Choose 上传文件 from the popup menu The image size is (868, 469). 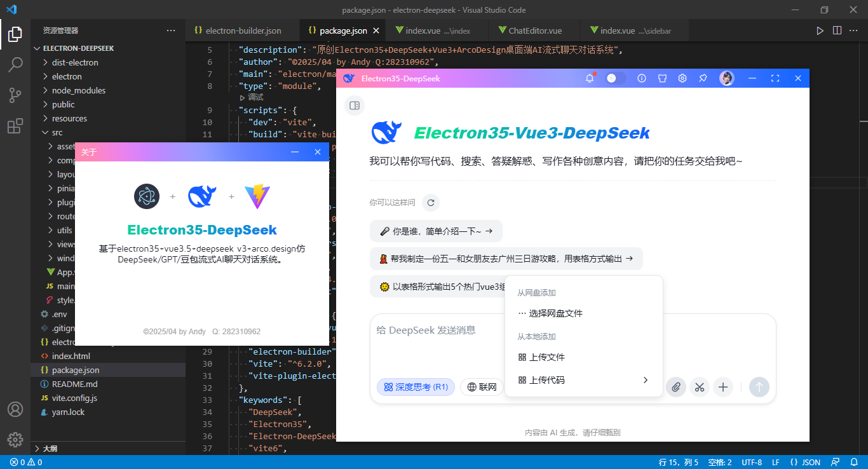pos(584,357)
